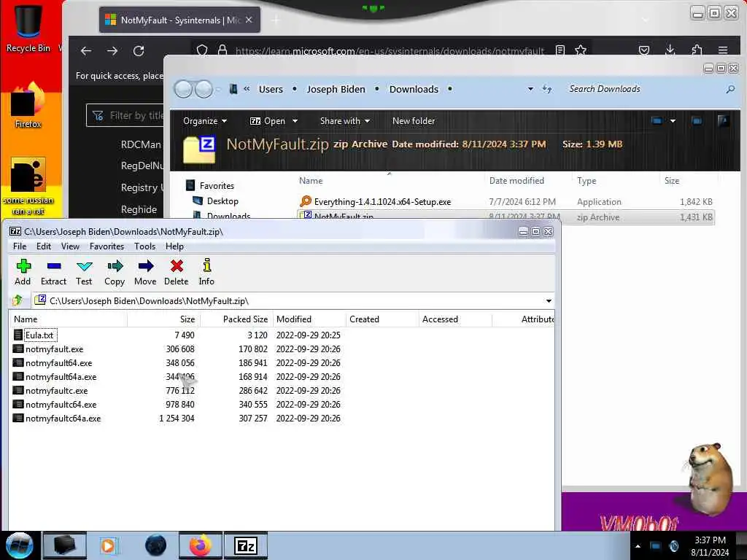
Task: Click Users in Explorer breadcrumb
Action: point(271,89)
